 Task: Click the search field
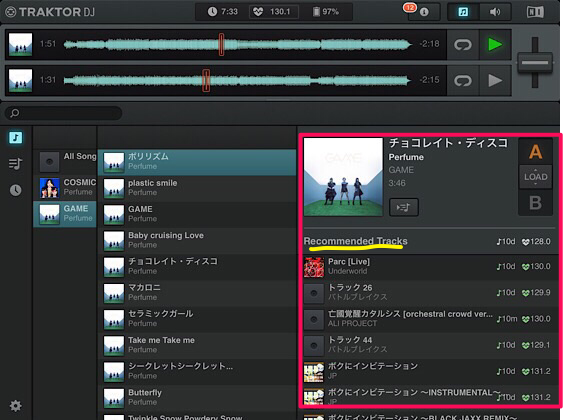point(63,113)
